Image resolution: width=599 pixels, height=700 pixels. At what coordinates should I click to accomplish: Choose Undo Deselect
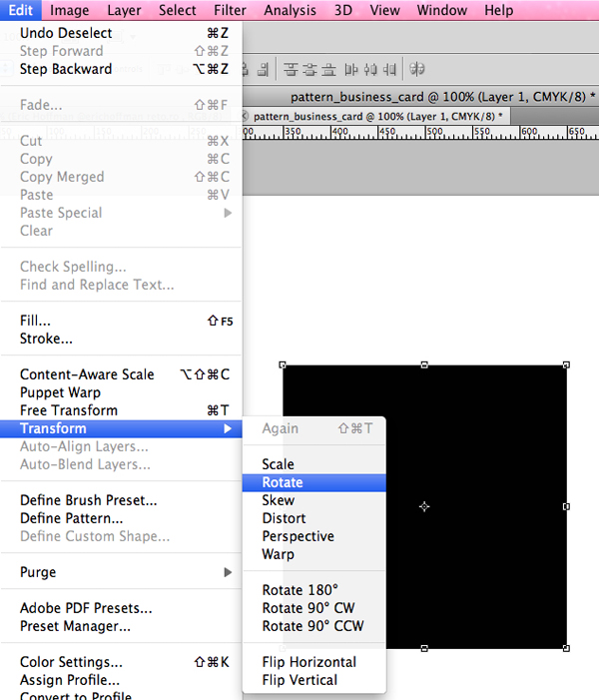(121, 33)
